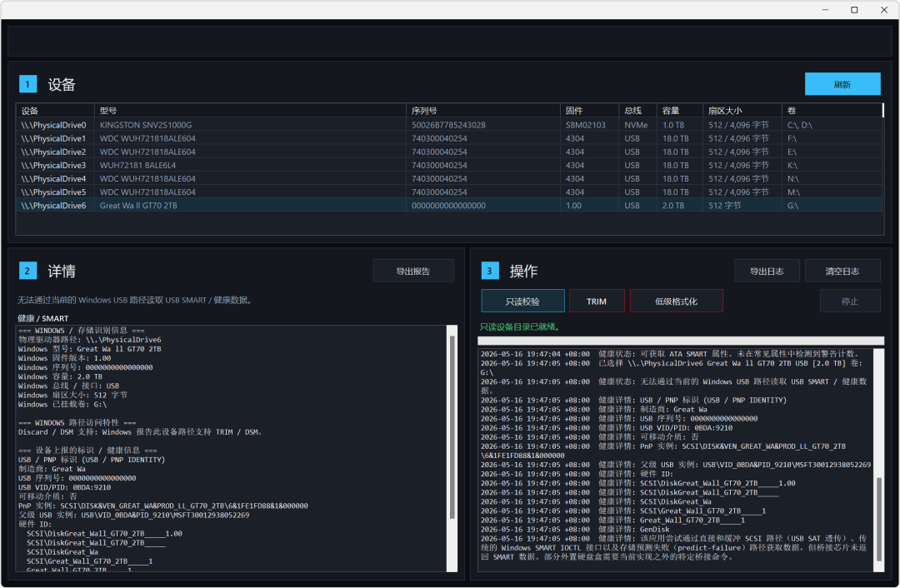The image size is (900, 588).
Task: Click the 扇区大小 column header
Action: tap(742, 111)
